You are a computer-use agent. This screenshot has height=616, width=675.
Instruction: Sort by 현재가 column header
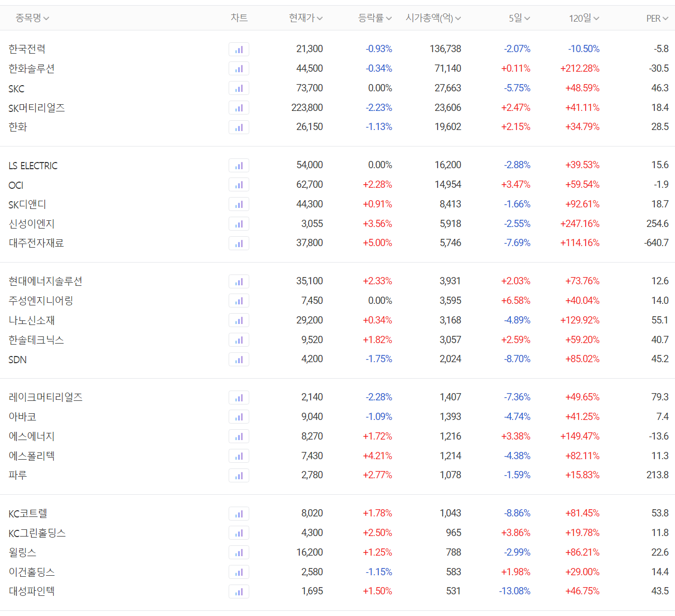pos(306,18)
